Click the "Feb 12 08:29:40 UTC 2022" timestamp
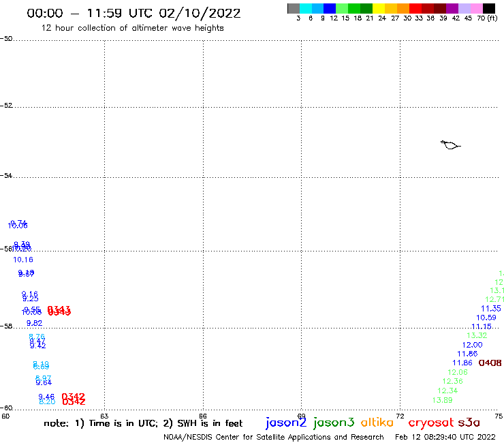This screenshot has height=443, width=504. [x=445, y=437]
